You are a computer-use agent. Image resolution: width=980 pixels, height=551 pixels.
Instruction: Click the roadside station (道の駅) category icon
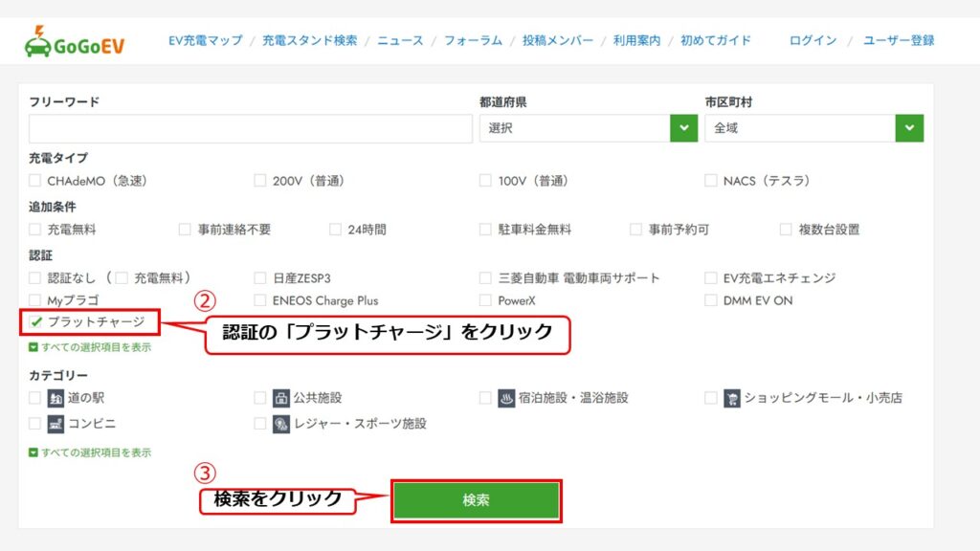coord(56,398)
